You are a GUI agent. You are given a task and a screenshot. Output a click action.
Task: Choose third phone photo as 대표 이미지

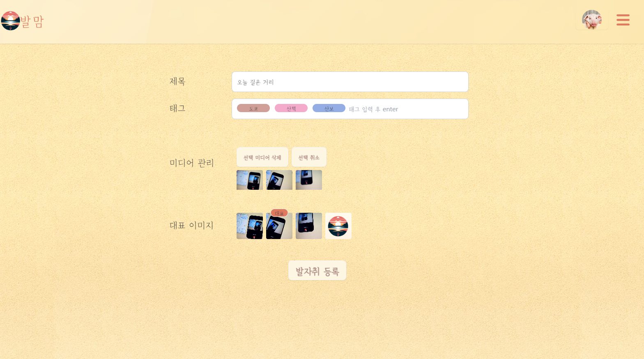coord(309,226)
